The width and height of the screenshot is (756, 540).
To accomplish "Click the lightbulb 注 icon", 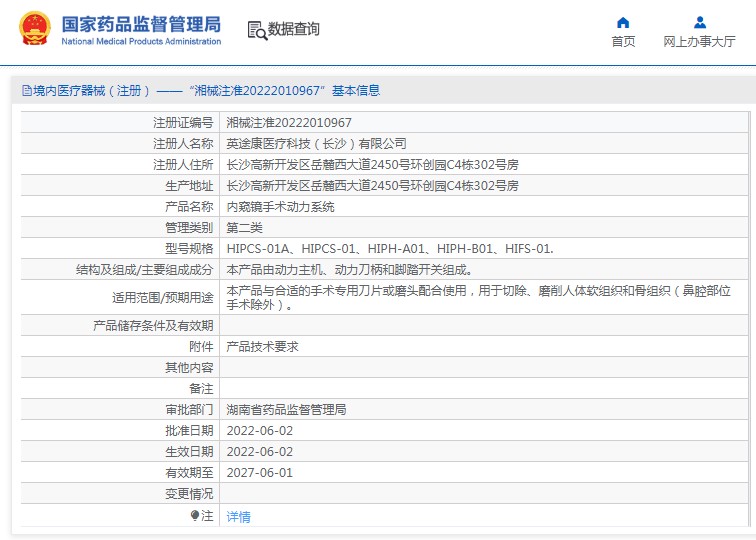I will [x=195, y=516].
